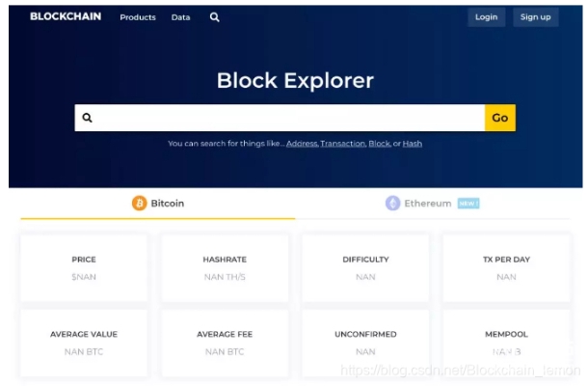
Task: Click the yellow Go button
Action: [x=500, y=118]
